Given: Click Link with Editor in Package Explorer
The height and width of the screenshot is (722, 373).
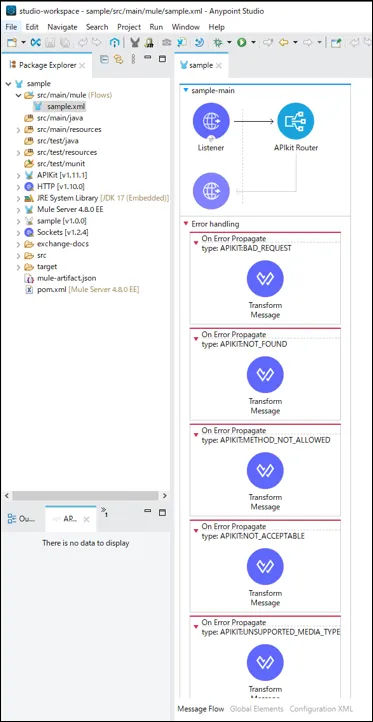Looking at the screenshot, I should (119, 59).
